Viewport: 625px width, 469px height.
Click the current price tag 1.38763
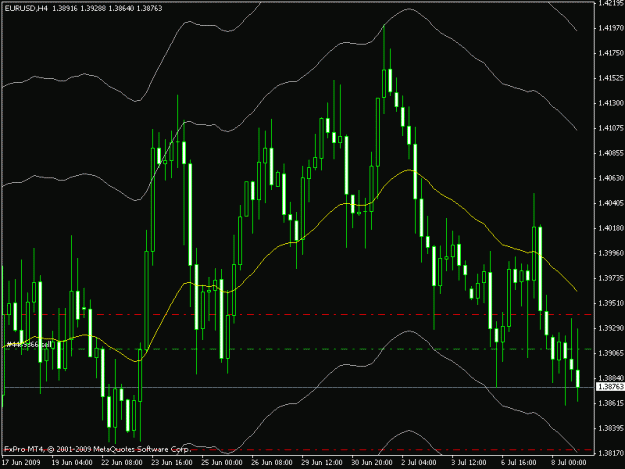click(610, 387)
